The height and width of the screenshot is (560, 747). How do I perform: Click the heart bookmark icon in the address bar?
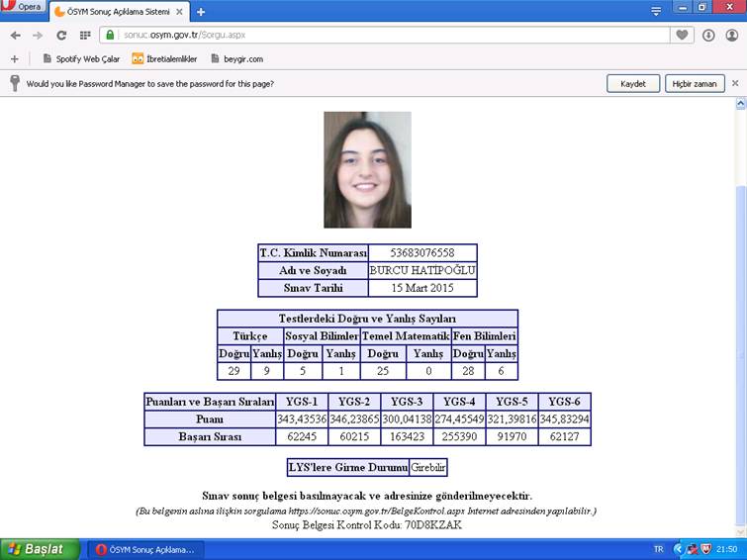coord(683,35)
